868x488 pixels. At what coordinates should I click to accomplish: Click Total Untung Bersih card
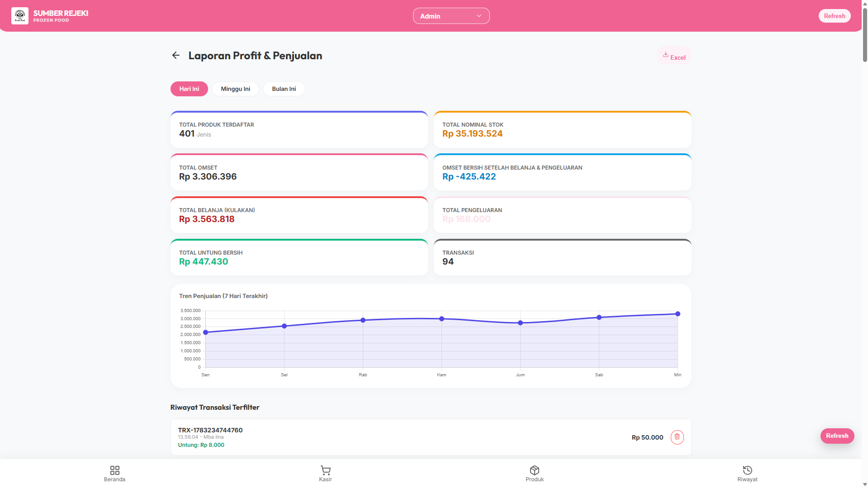pyautogui.click(x=299, y=257)
